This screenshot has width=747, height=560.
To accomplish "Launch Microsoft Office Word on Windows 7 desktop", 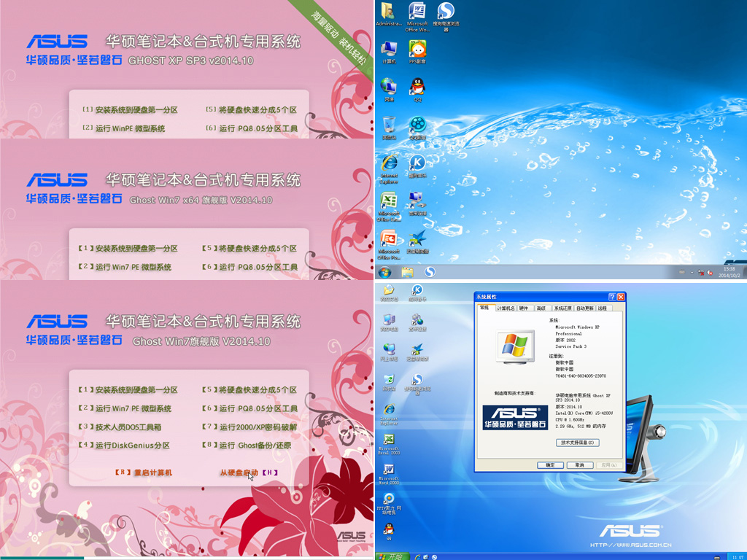I will click(x=417, y=17).
